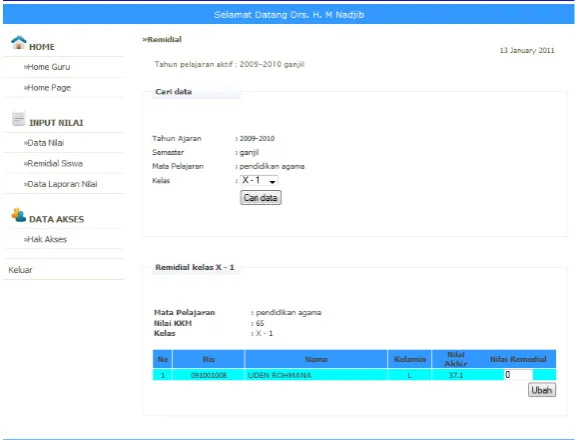Viewport: 575px width, 440px height.
Task: Click the DATA AKSES section heading
Action: click(x=56, y=219)
